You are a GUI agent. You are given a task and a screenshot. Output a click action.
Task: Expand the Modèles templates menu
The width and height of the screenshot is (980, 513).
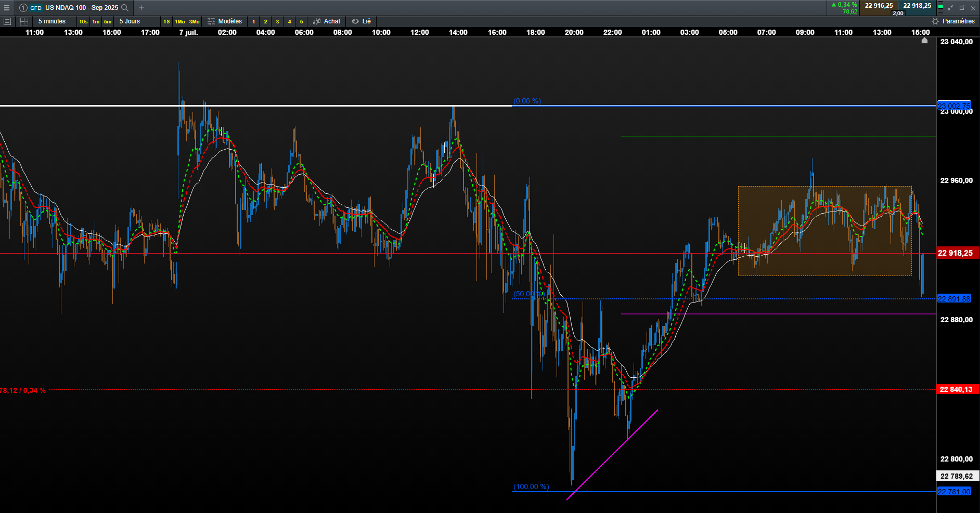pos(225,21)
